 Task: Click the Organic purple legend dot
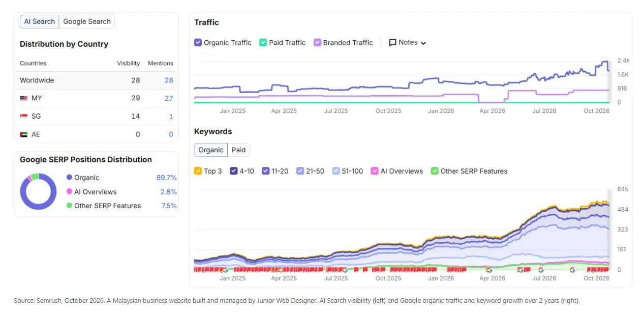[69, 178]
